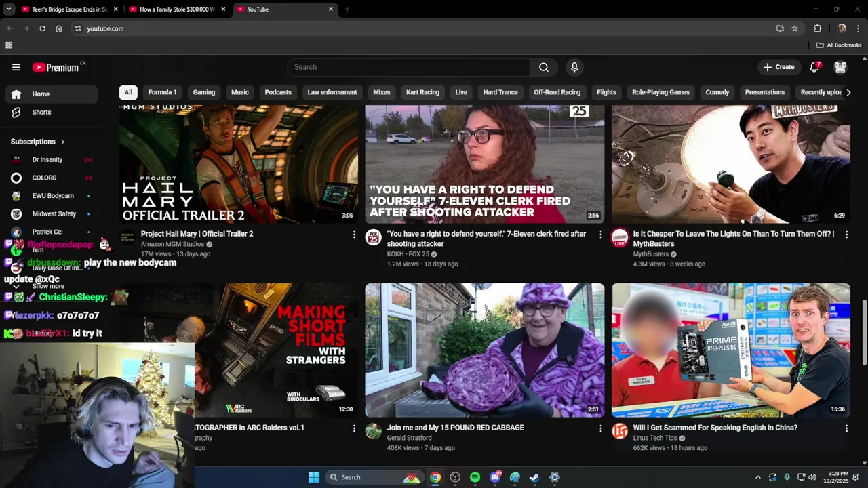Open Linus Tech Tips China video thumbnail
This screenshot has height=488, width=868.
tap(731, 350)
